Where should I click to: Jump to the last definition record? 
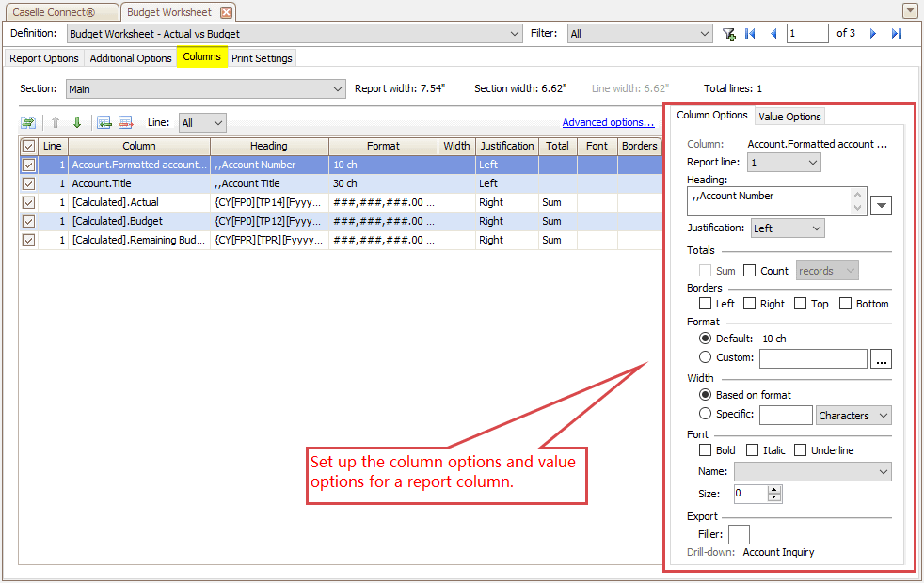tap(897, 34)
